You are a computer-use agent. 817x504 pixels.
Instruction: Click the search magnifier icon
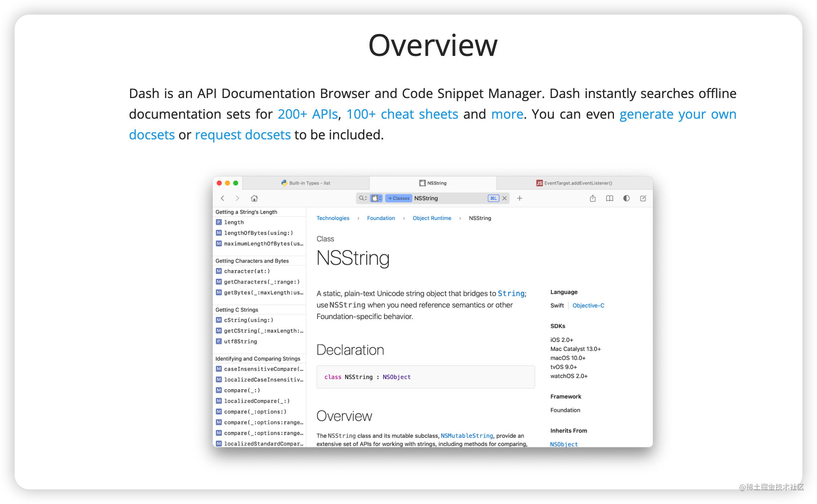coord(362,198)
